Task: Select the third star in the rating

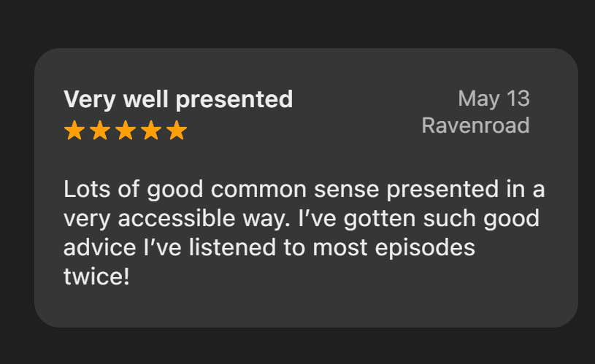Action: [x=126, y=130]
